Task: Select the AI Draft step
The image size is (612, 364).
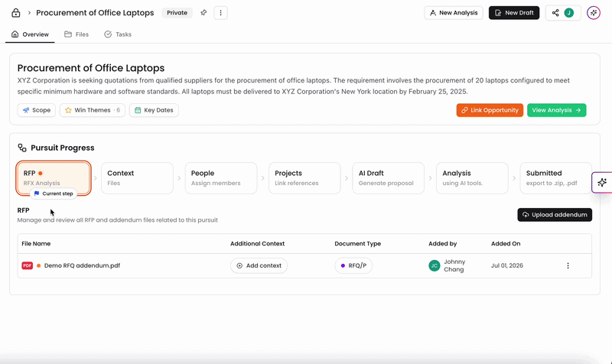Action: tap(388, 178)
